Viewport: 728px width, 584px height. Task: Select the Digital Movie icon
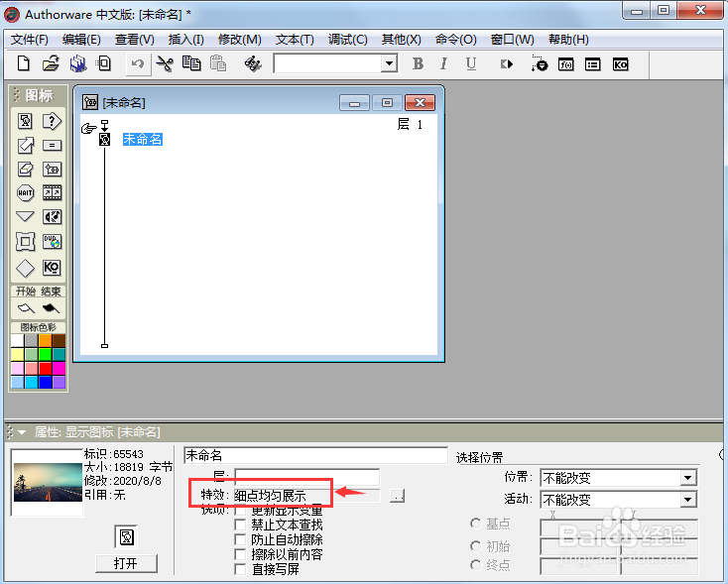52,192
